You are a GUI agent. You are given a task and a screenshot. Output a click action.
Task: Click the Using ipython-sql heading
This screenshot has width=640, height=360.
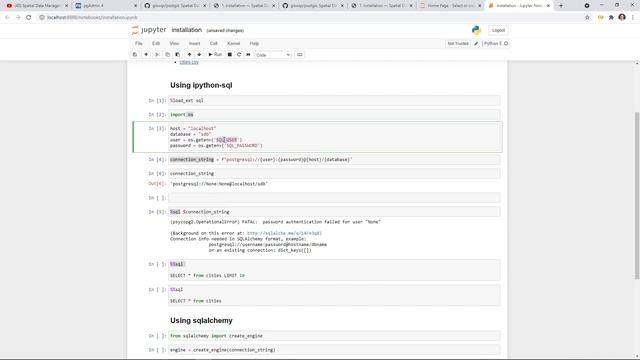201,85
